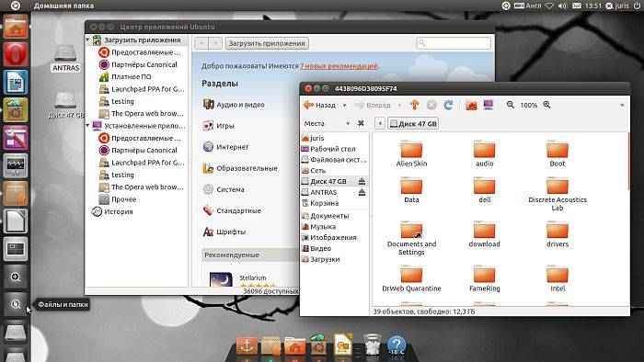Open sound volume indicator menu

tap(562, 6)
